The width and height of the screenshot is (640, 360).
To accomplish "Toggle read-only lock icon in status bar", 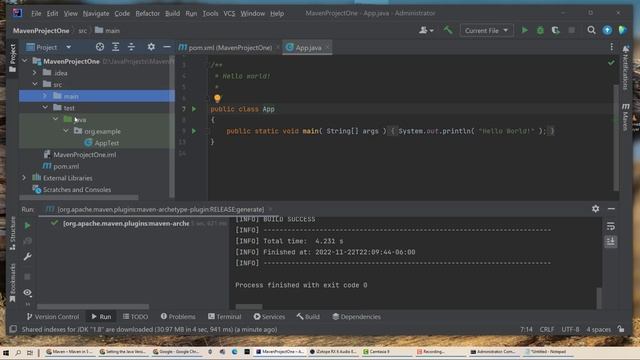I will point(621,329).
